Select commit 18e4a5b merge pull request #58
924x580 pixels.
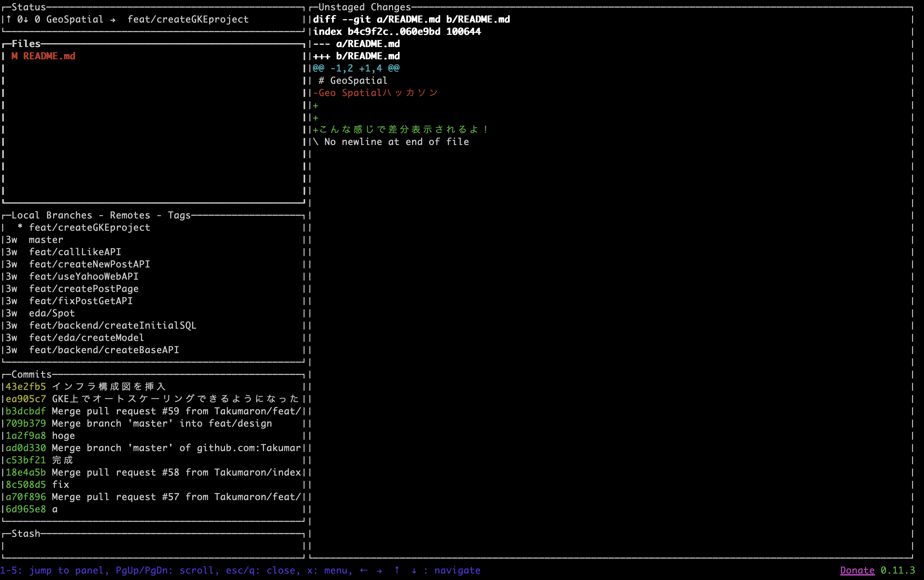(x=153, y=473)
